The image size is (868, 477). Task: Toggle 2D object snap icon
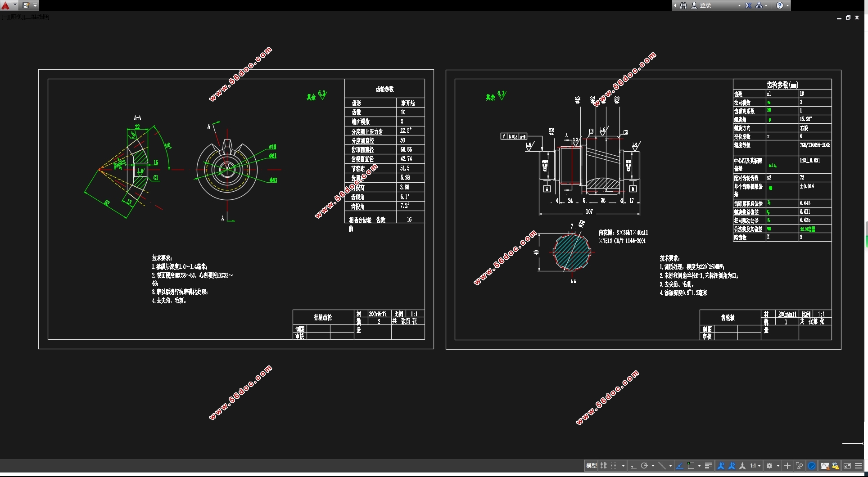[691, 466]
